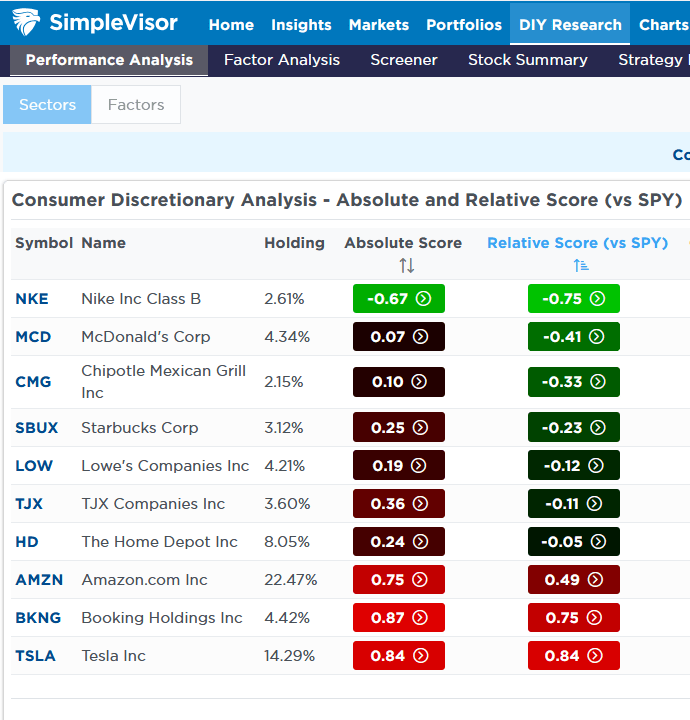The image size is (690, 720).
Task: Select the DIY Research menu
Action: [570, 25]
